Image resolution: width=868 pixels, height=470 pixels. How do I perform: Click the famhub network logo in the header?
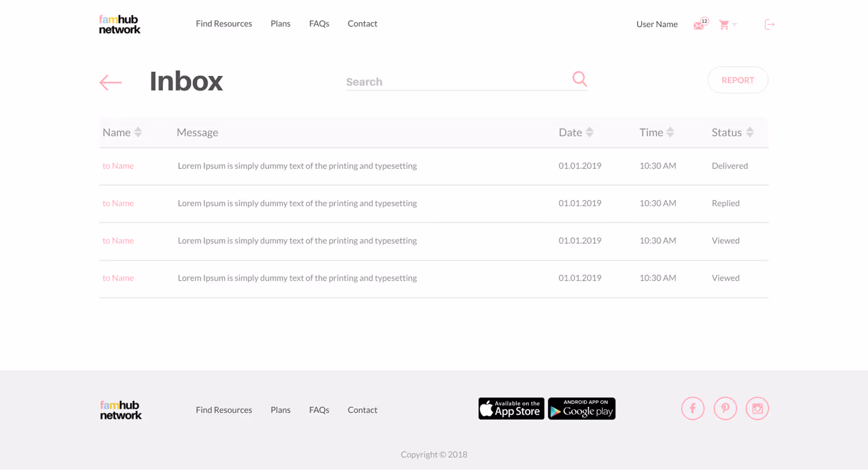click(119, 24)
